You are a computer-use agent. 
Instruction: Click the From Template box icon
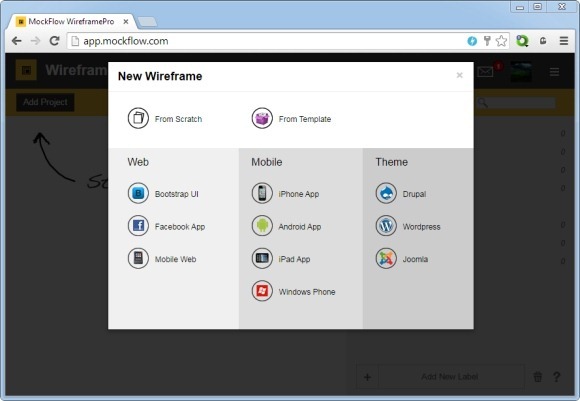coord(262,118)
